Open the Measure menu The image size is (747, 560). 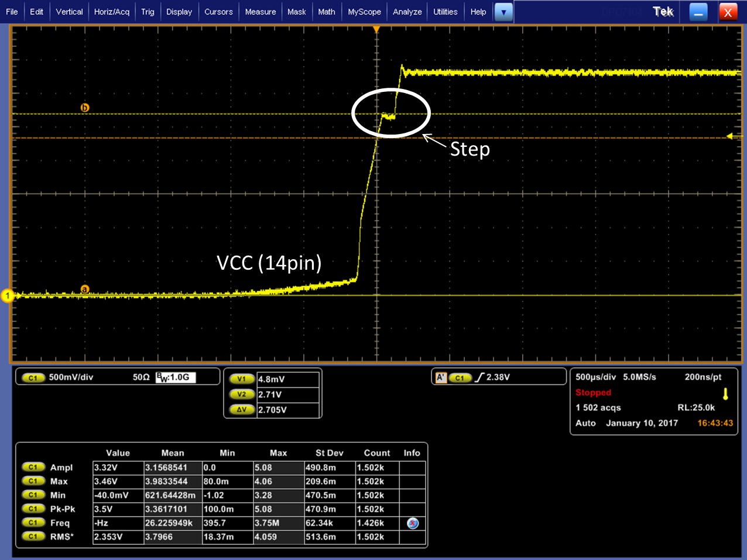click(x=261, y=12)
